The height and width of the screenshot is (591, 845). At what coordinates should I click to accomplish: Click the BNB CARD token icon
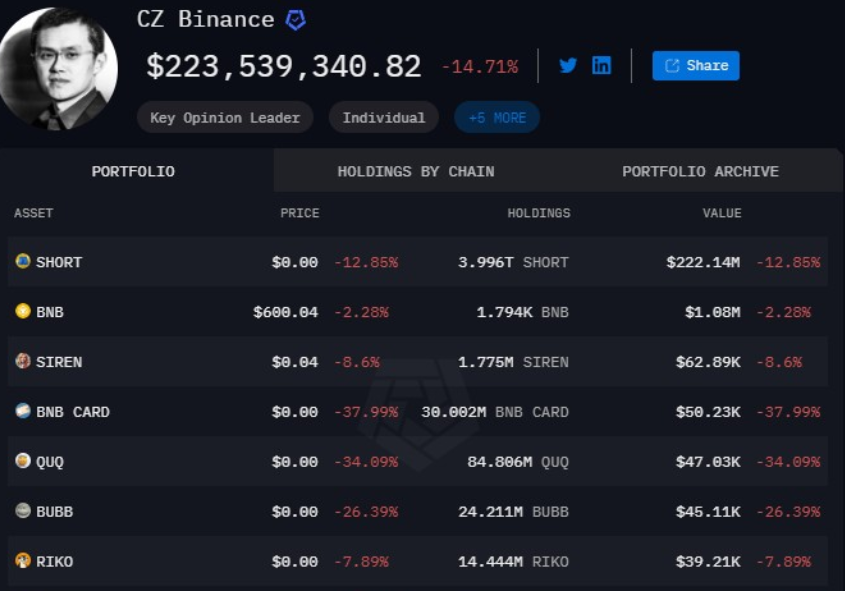(23, 411)
